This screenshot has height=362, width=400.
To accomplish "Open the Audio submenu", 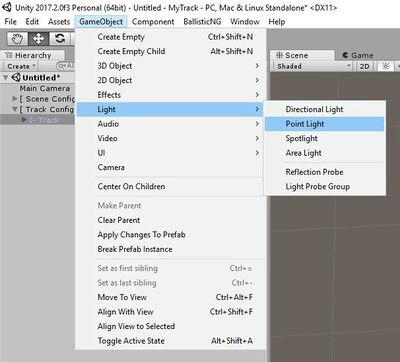I will point(171,124).
